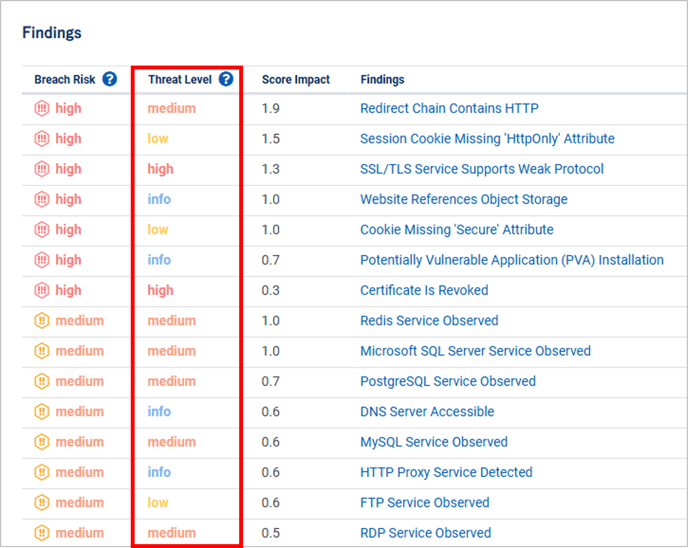This screenshot has width=688, height=548.
Task: Click the medium risk shield icon beside RDP Service
Action: click(x=42, y=533)
